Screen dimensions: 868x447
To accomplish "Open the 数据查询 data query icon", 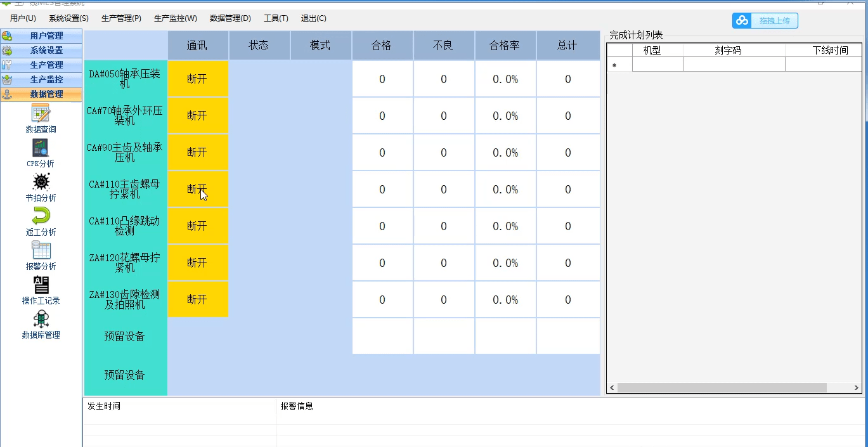I will (x=41, y=114).
